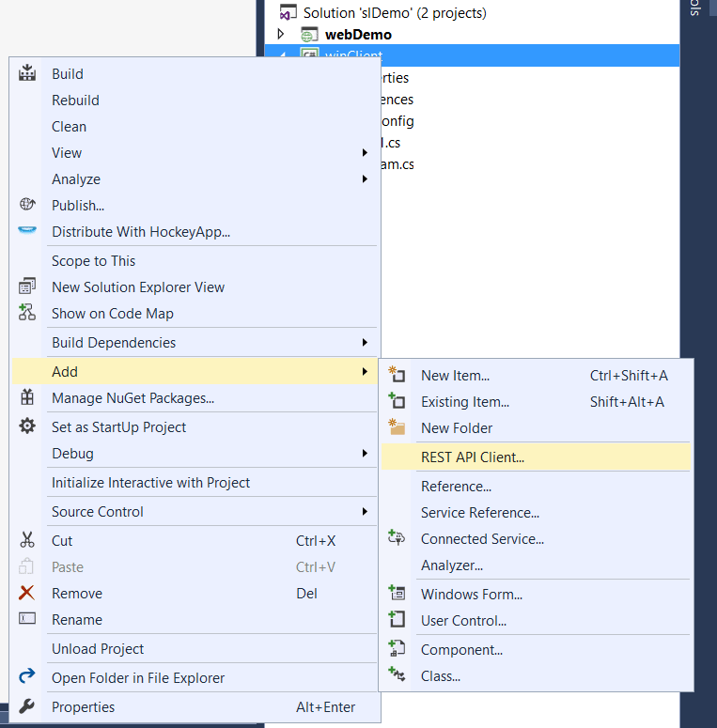Viewport: 717px width, 728px height.
Task: Select the Solution 'slDemo' tree node
Action: pos(395,13)
